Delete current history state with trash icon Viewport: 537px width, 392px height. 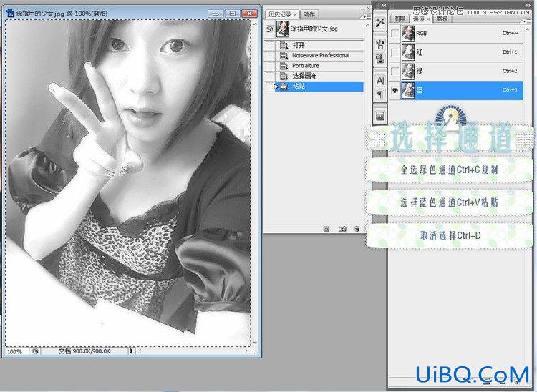pyautogui.click(x=357, y=229)
